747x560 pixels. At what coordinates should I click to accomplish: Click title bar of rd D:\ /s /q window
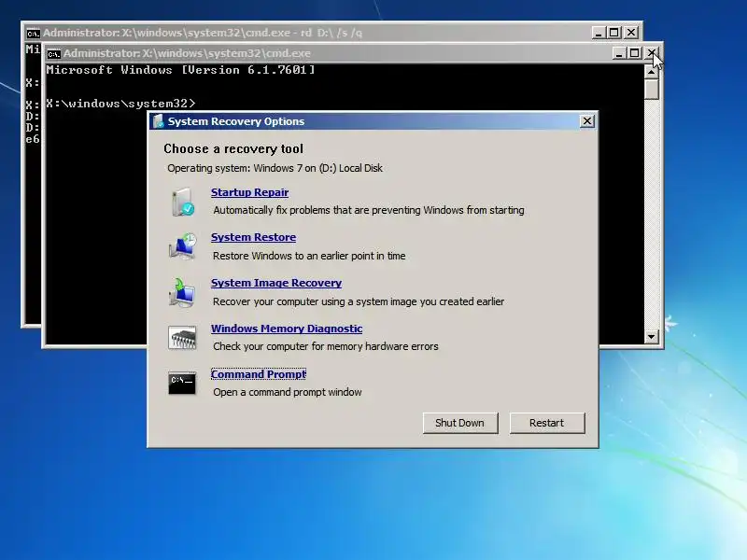[310, 33]
